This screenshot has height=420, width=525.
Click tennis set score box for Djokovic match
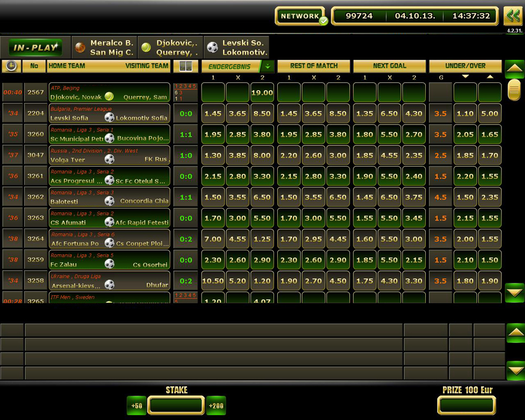coord(186,92)
